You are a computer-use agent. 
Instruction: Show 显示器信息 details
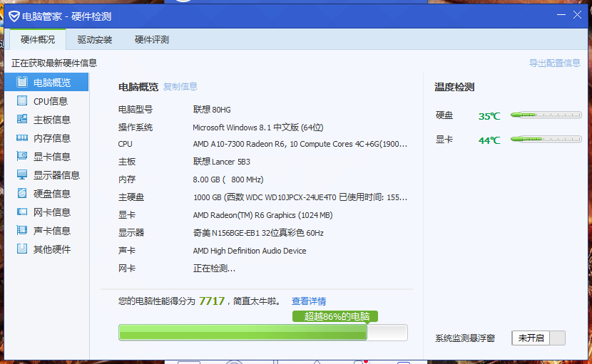(46, 175)
